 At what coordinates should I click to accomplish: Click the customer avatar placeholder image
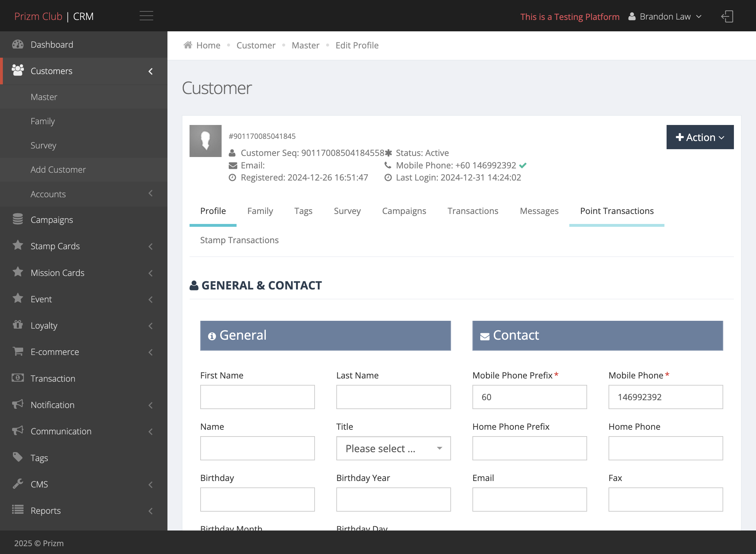pos(206,141)
